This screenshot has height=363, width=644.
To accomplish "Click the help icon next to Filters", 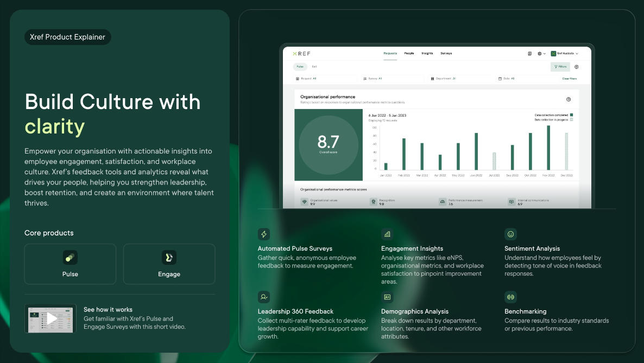I will click(577, 67).
